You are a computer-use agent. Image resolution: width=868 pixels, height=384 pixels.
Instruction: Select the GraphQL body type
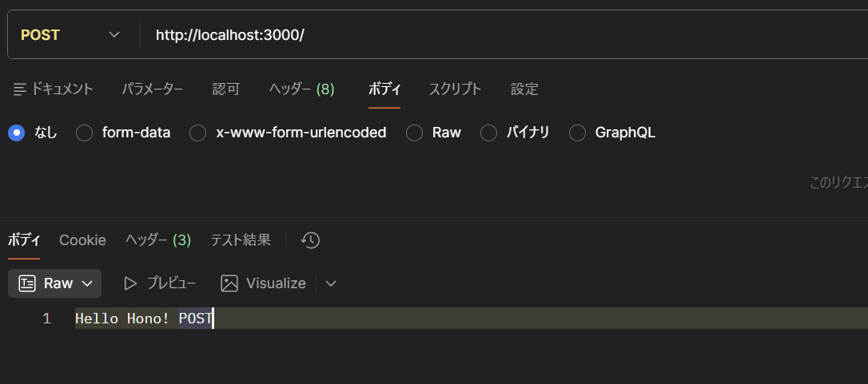pyautogui.click(x=577, y=133)
